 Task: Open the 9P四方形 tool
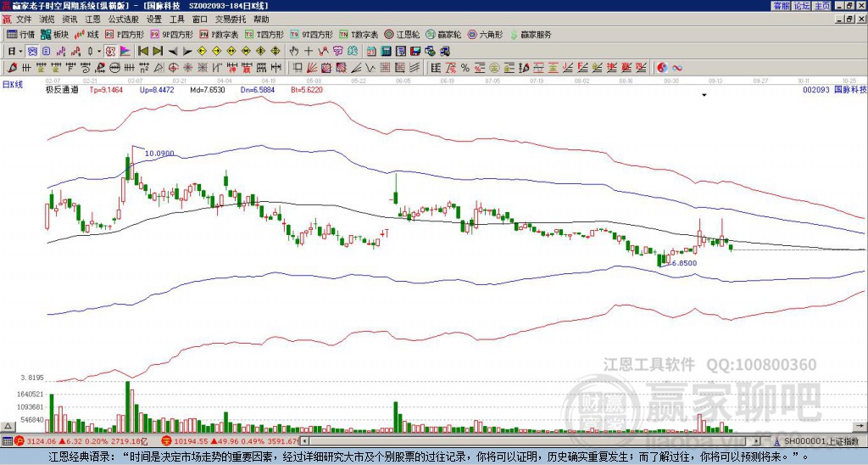pyautogui.click(x=171, y=34)
